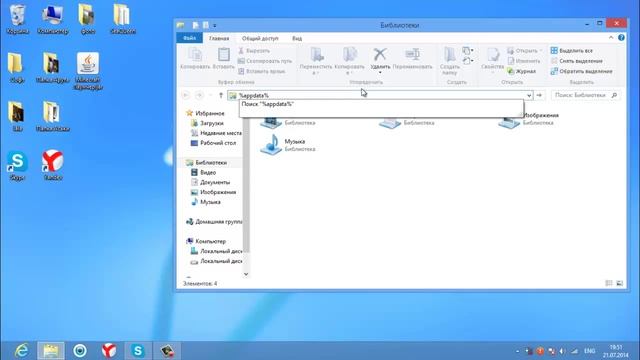Switch to large icons view in status bar

(620, 283)
